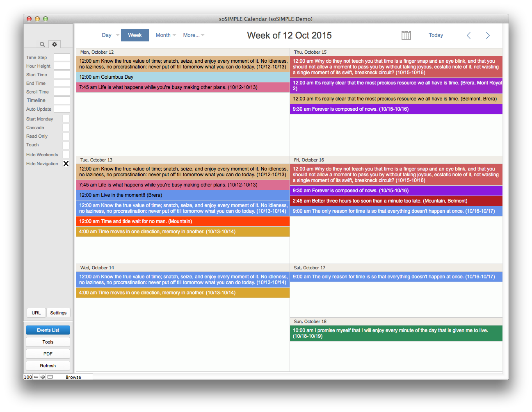Image resolution: width=532 pixels, height=412 pixels.
Task: Open the mini calendar date picker icon
Action: click(406, 35)
